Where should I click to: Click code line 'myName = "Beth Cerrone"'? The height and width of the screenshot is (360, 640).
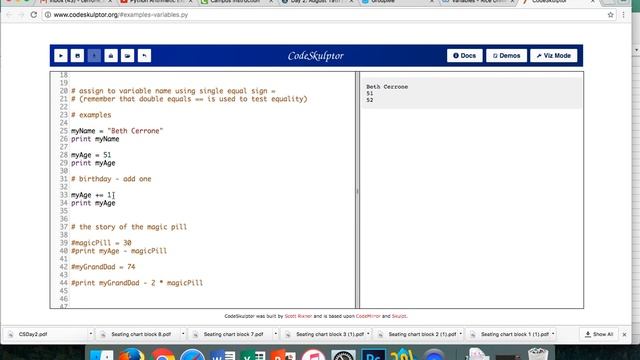coord(117,131)
